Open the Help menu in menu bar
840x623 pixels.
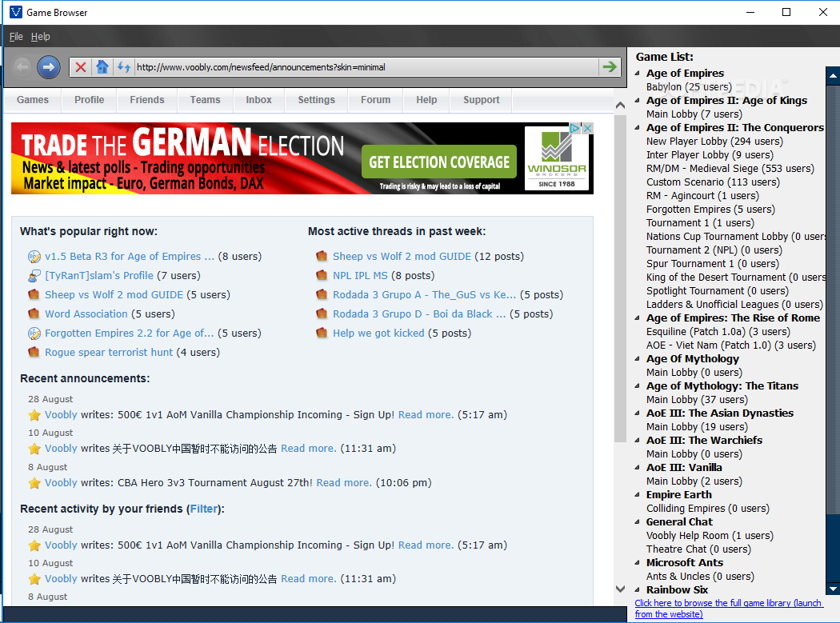click(40, 37)
